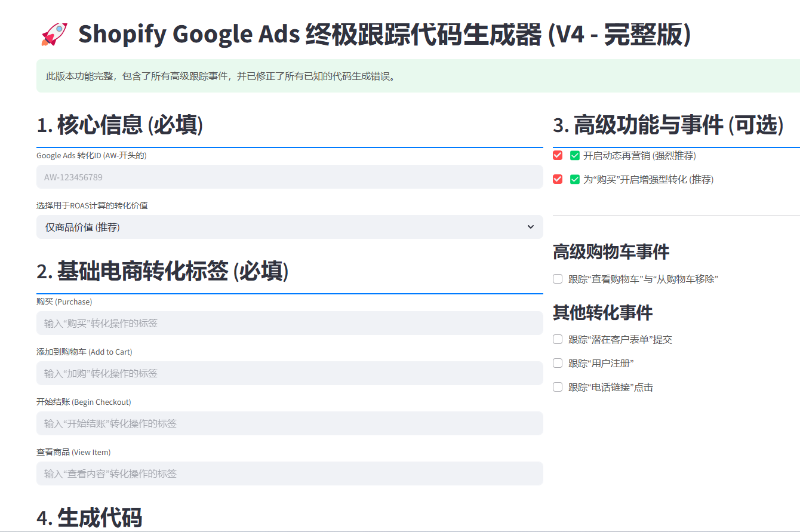Select the 添加到购物车 (Add to Cart) field
Screen dimensions: 800x532
tap(289, 373)
